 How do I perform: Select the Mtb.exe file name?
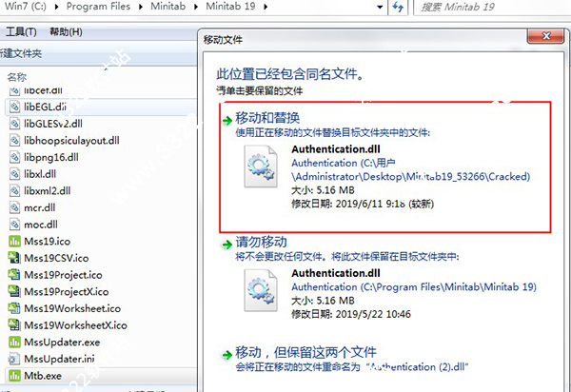pos(43,375)
